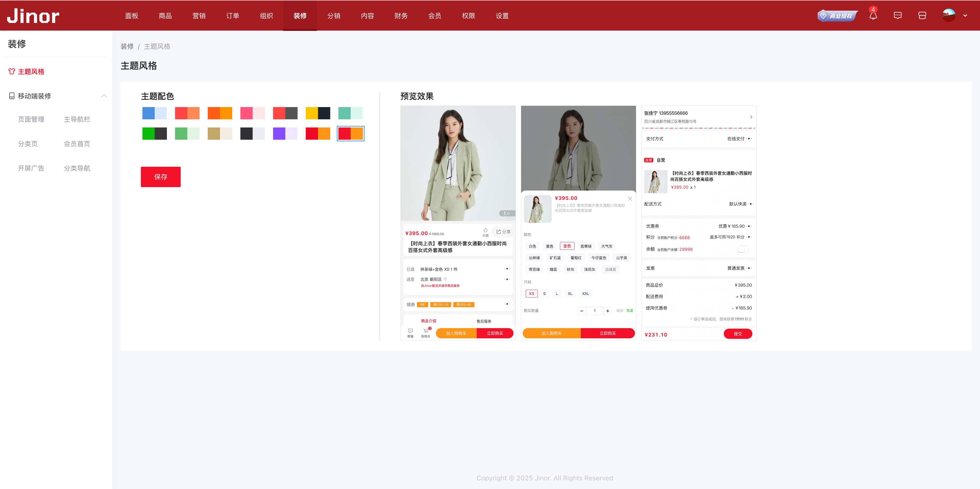
Task: Open the 内容 menu
Action: pyautogui.click(x=367, y=16)
